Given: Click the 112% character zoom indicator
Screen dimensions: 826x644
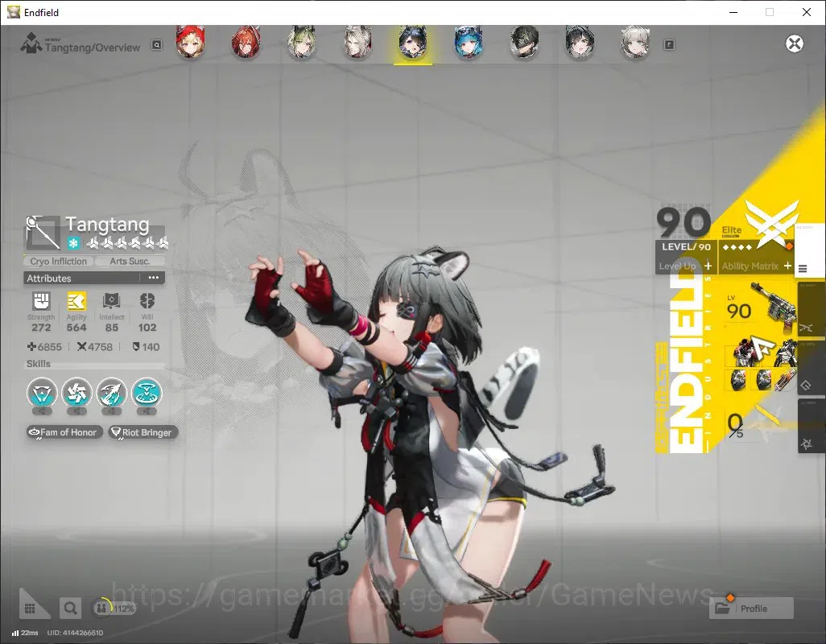Looking at the screenshot, I should click(114, 609).
